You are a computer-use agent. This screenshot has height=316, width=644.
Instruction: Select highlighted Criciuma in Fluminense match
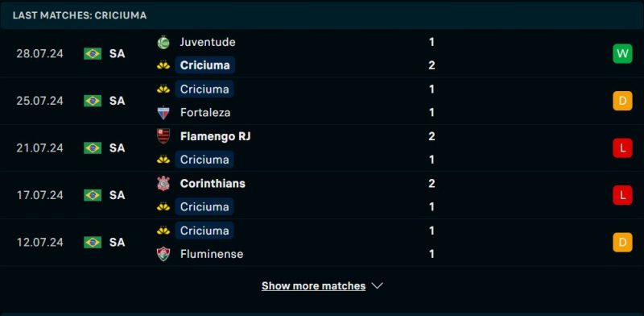(204, 231)
